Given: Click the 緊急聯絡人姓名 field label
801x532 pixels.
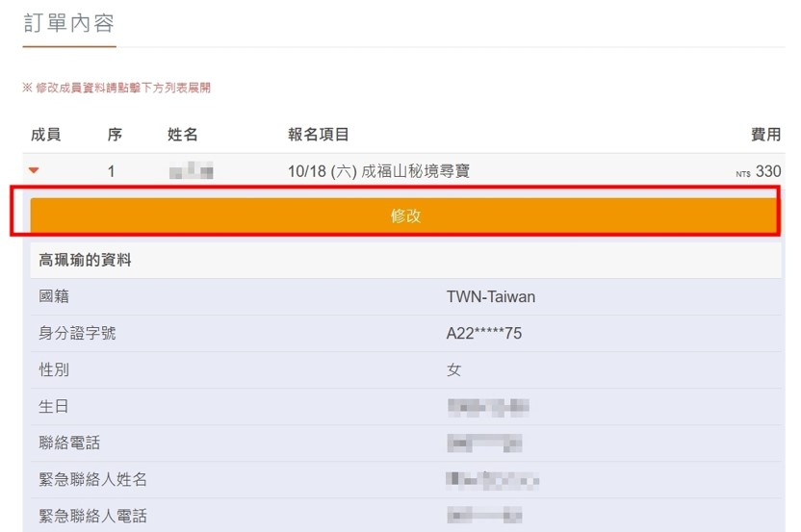Looking at the screenshot, I should [92, 480].
